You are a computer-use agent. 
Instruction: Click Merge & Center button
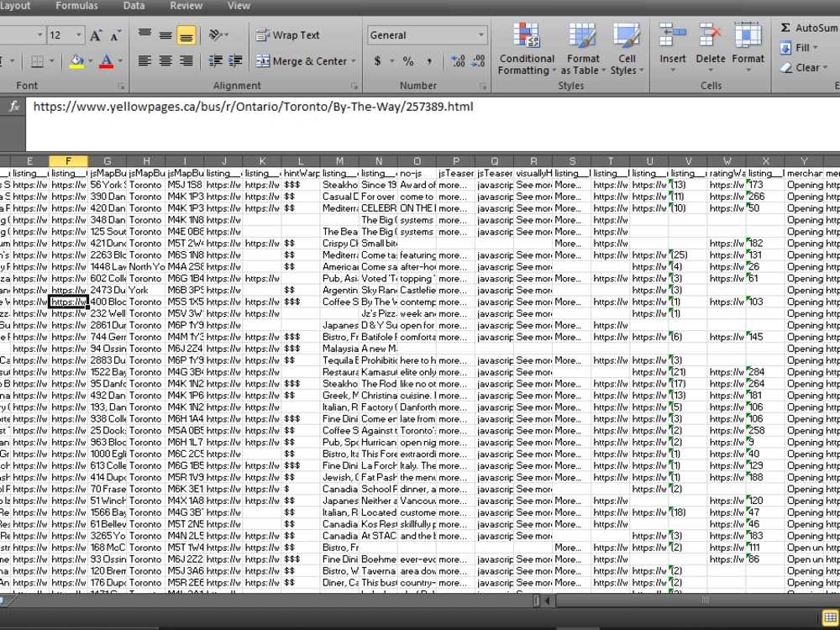click(302, 61)
